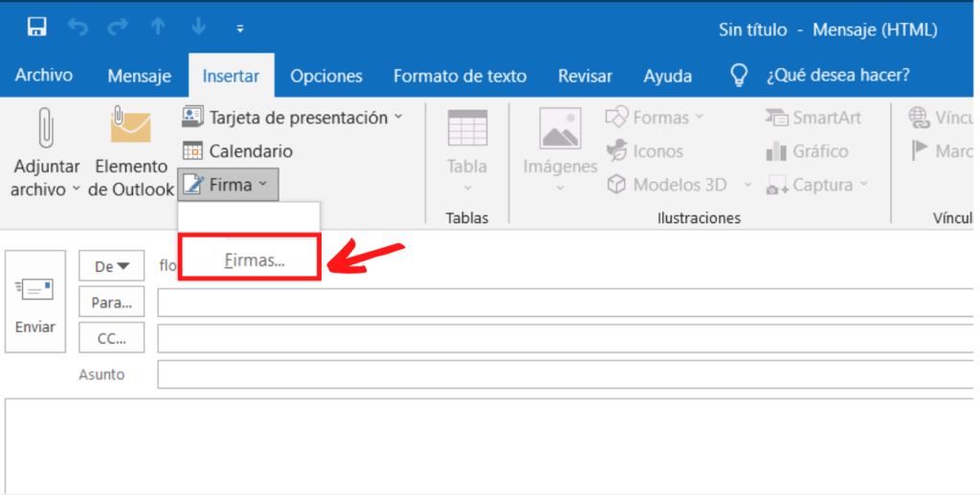The height and width of the screenshot is (495, 980).
Task: Click the Tarjeta de presentación icon
Action: pyautogui.click(x=192, y=116)
